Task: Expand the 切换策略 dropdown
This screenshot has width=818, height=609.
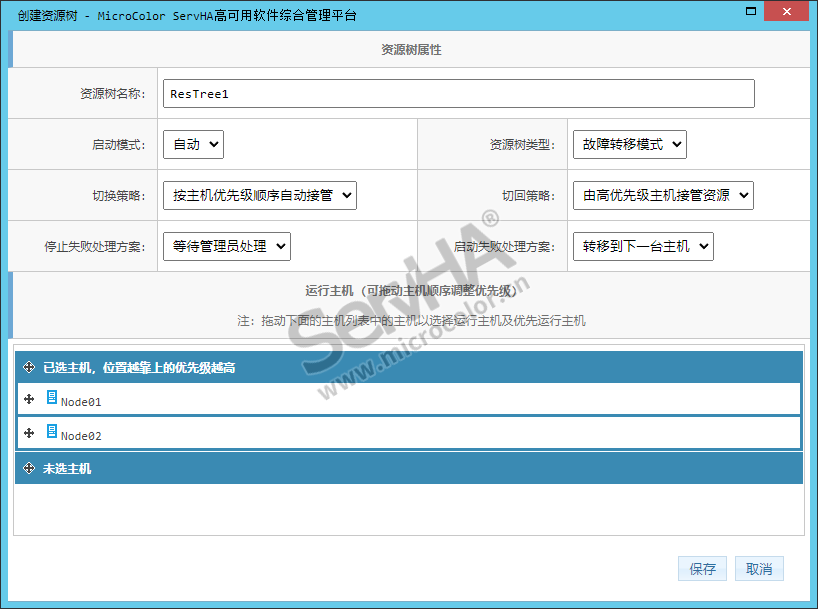Action: [259, 195]
